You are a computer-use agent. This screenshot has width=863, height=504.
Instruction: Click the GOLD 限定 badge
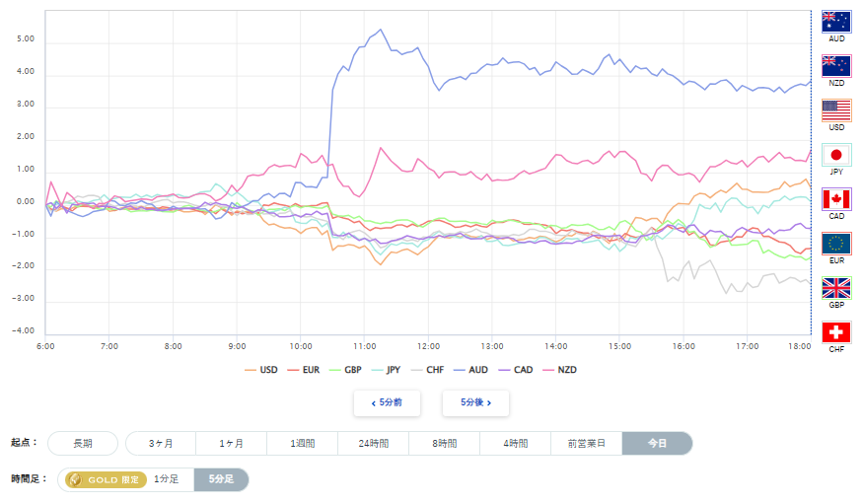point(106,479)
